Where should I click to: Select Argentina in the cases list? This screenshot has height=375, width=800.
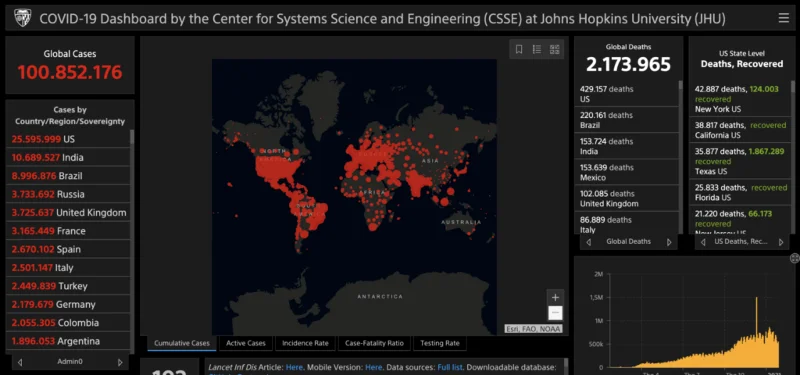click(68, 341)
